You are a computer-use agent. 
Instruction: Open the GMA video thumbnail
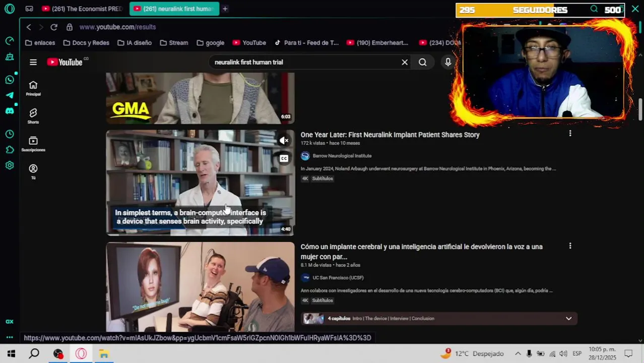200,98
